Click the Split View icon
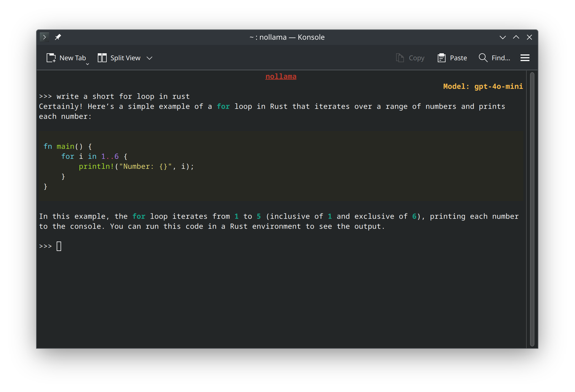This screenshot has height=392, width=575. tap(102, 58)
